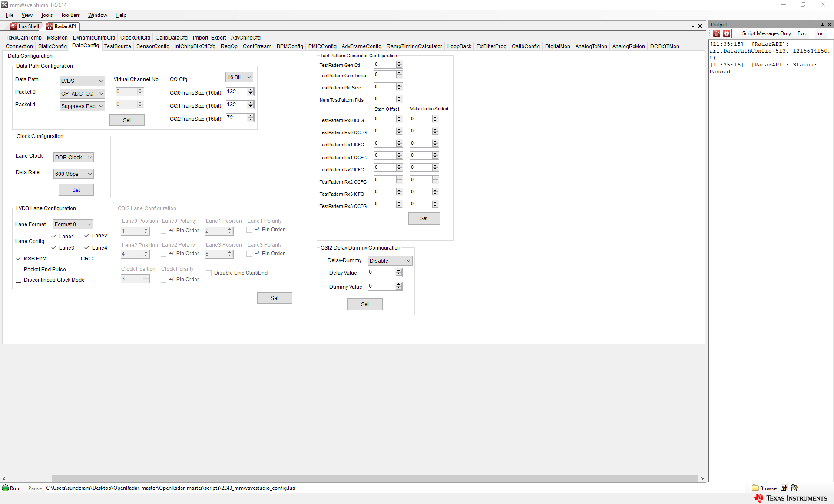The image size is (834, 504).
Task: Click the Exc: filter field in Output
Action: [802, 33]
